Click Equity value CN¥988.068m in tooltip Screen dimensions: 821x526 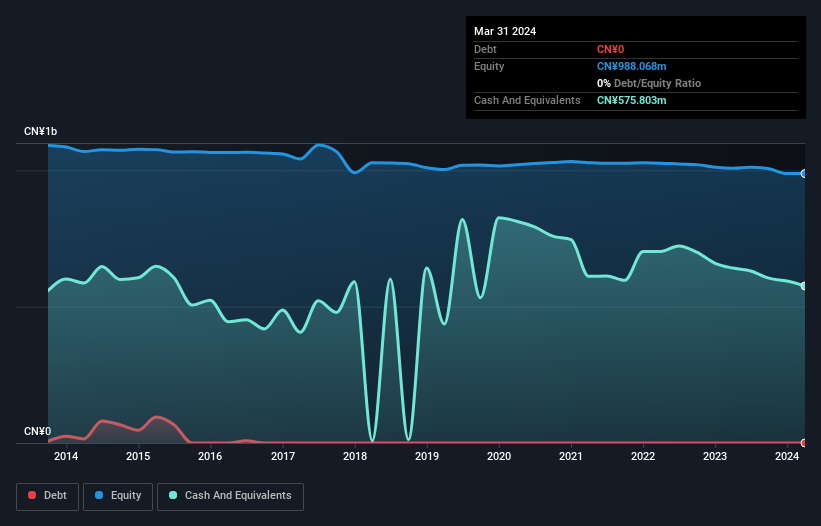pos(631,66)
